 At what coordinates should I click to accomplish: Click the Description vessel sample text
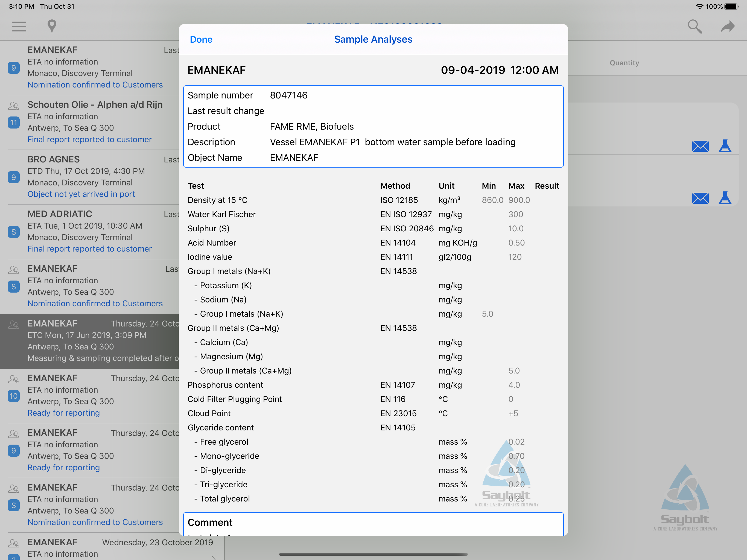pos(393,142)
